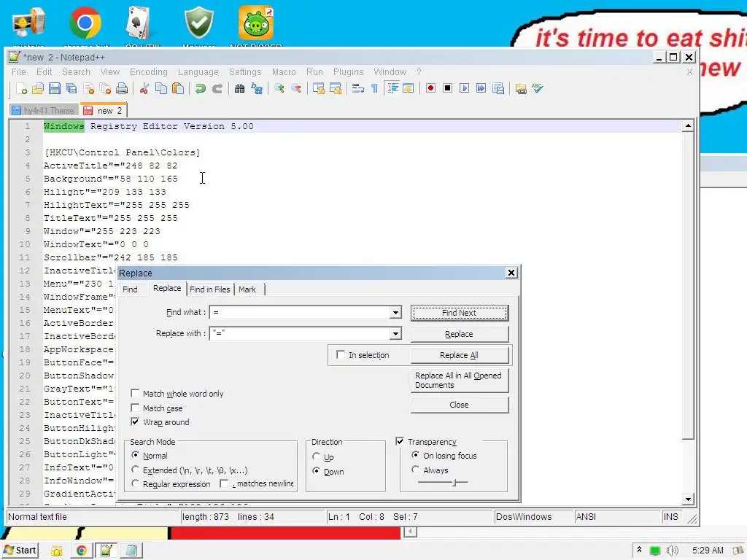The image size is (747, 560).
Task: Click the Cut scissors icon
Action: click(144, 88)
